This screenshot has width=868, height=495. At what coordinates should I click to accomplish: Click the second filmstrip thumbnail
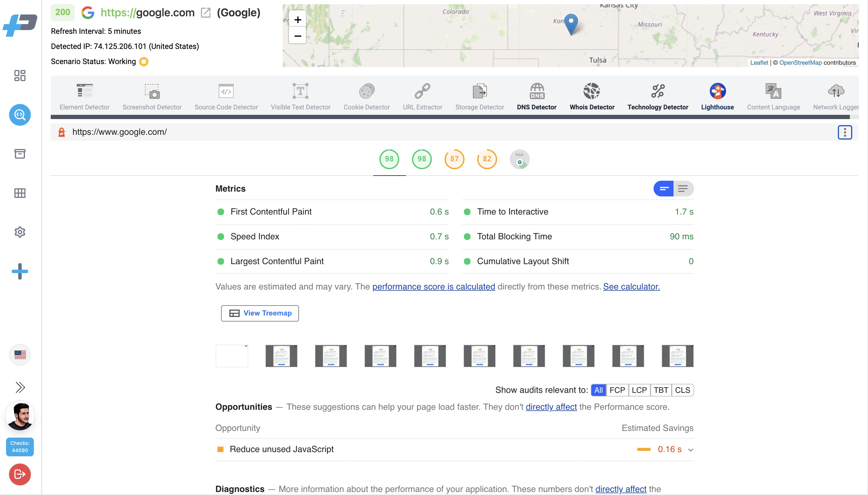[x=281, y=356]
